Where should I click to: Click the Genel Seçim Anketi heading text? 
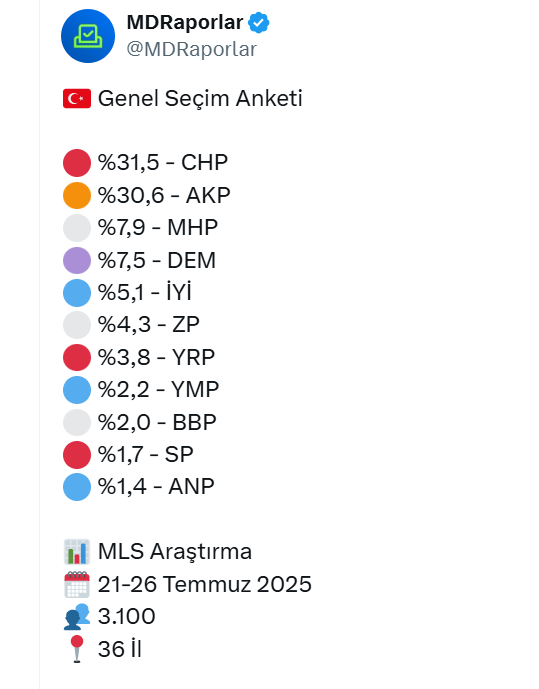tap(200, 98)
